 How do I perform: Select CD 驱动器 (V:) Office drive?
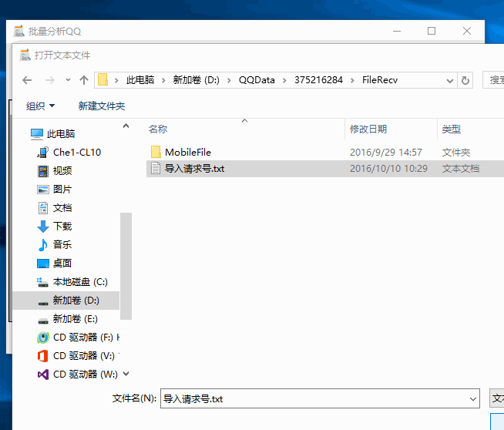78,356
